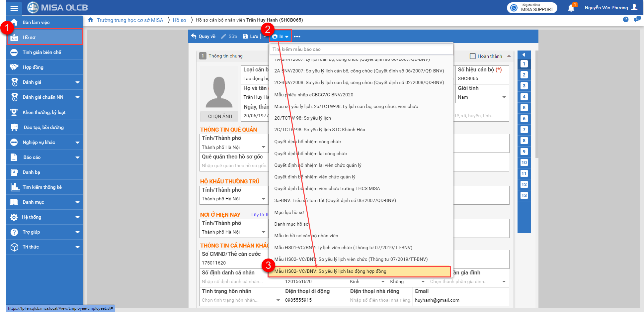
Task: Open Hồ sơ breadcrumb link
Action: click(179, 20)
